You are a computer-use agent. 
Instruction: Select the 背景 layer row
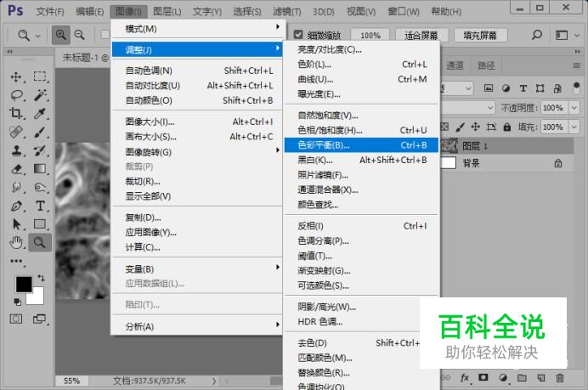tap(506, 163)
